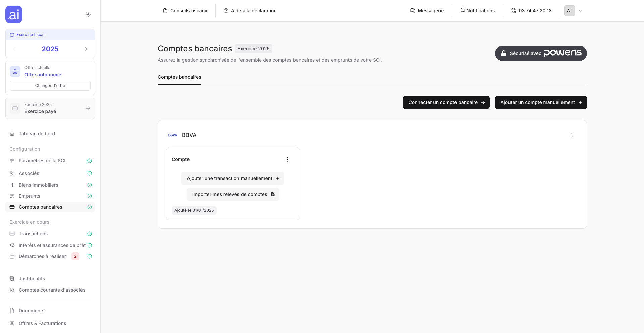Screen dimensions: 644x333
Task: Click the check badge beside Associés
Action: 89,173
